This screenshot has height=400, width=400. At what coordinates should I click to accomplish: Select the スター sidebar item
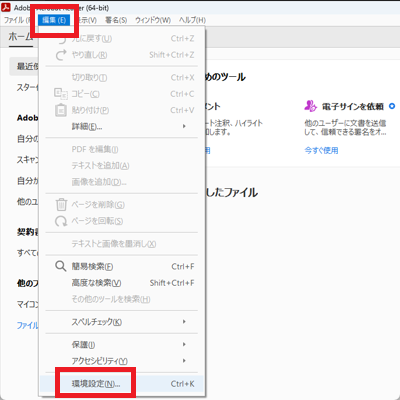tap(27, 88)
